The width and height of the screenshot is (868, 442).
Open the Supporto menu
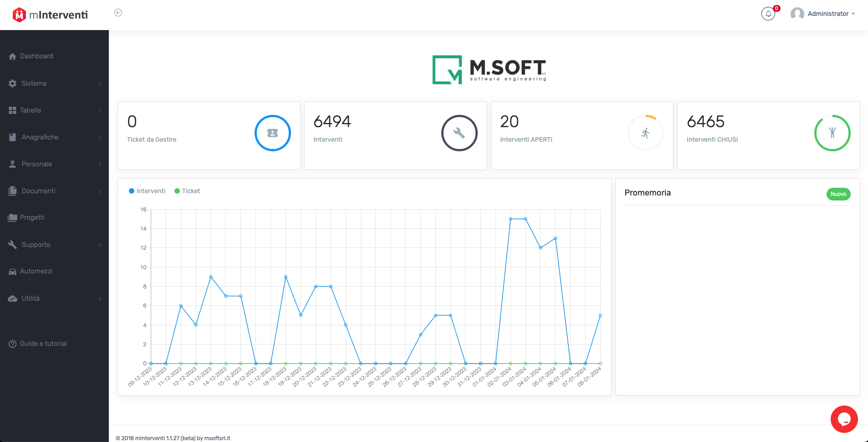pyautogui.click(x=36, y=245)
